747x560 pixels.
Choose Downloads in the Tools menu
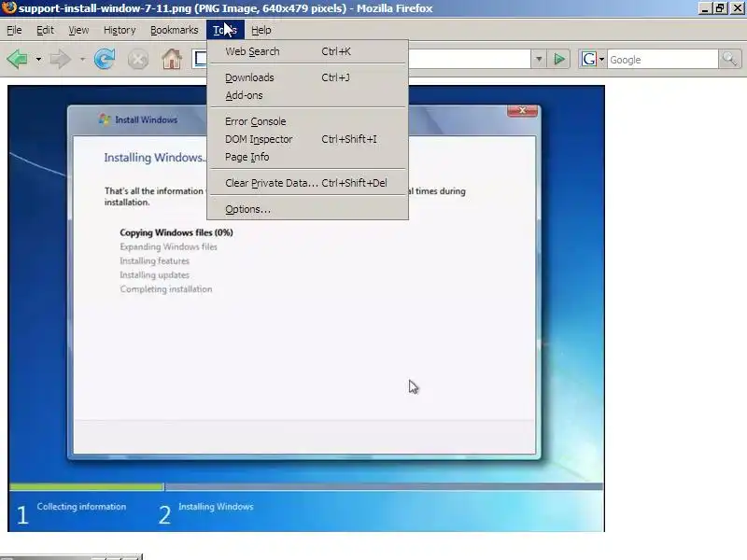pyautogui.click(x=307, y=77)
